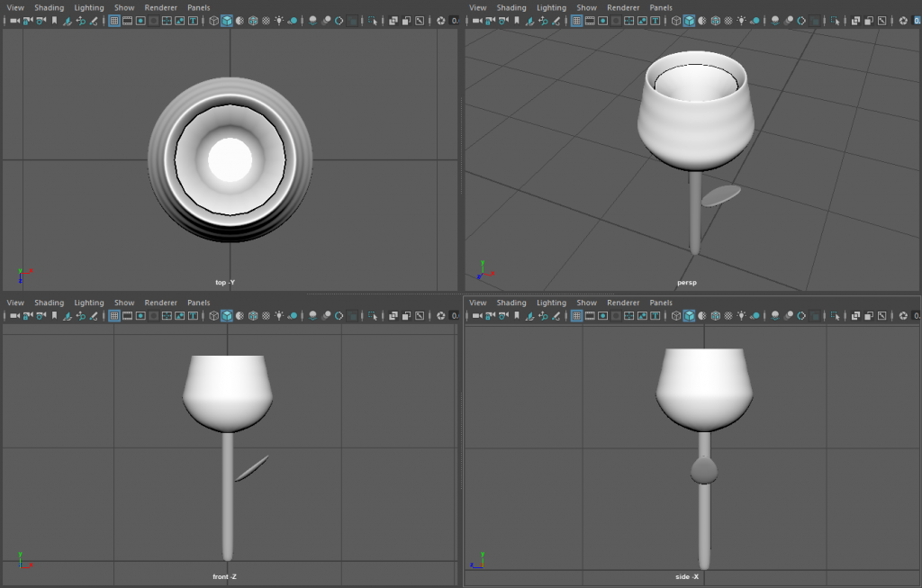
Task: Click Lock Camera icon in front view toolbar
Action: (x=28, y=316)
